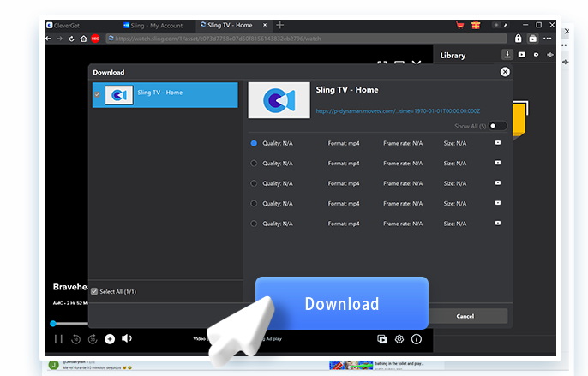The image size is (588, 376).
Task: Open player settings gear
Action: tap(399, 339)
